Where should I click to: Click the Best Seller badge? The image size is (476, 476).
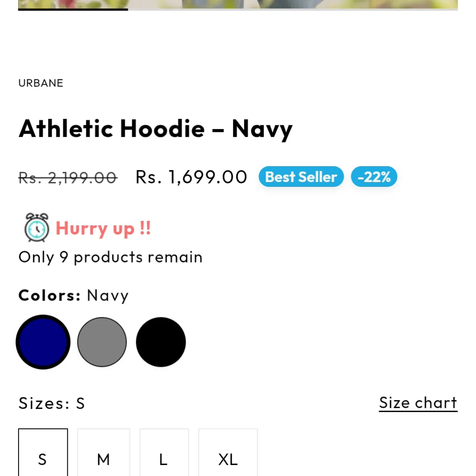pos(301,177)
